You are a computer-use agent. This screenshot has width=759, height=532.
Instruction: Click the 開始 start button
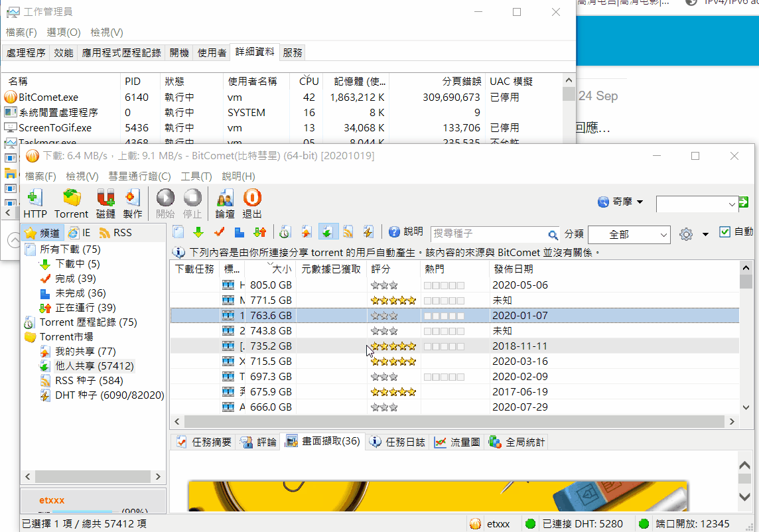165,203
